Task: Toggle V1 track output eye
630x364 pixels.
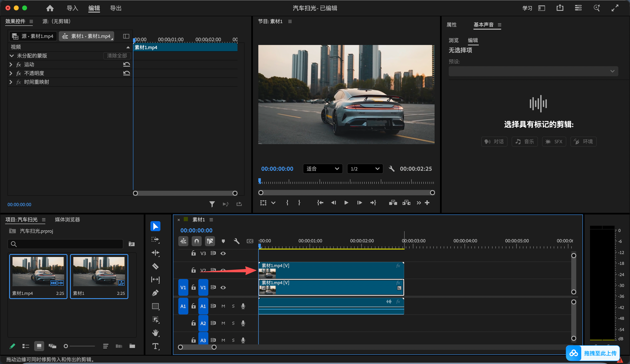Action: (223, 288)
